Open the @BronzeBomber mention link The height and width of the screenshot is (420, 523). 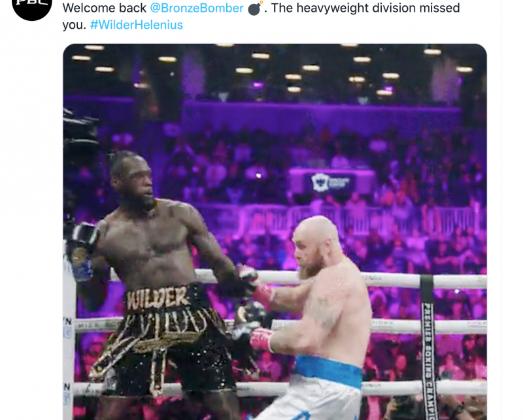click(197, 8)
